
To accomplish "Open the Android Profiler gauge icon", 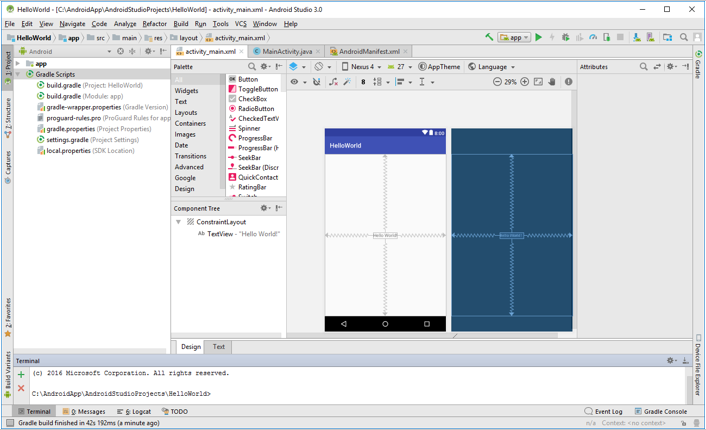I will [x=593, y=37].
